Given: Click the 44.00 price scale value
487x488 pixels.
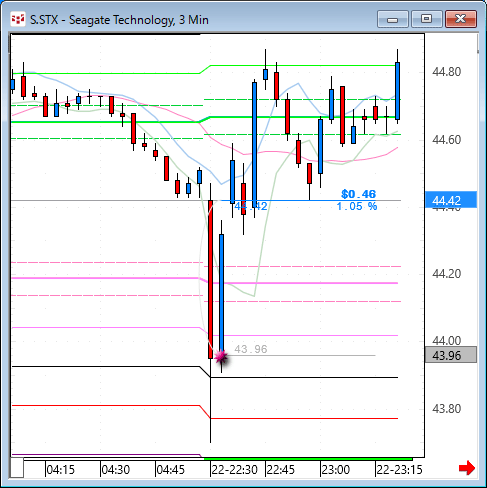Looking at the screenshot, I should (446, 340).
